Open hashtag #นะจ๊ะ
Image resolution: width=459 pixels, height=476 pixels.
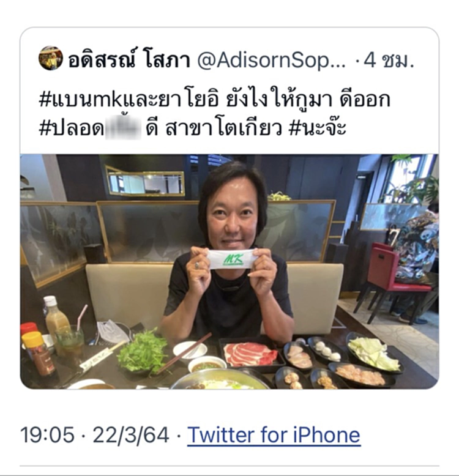coord(318,127)
